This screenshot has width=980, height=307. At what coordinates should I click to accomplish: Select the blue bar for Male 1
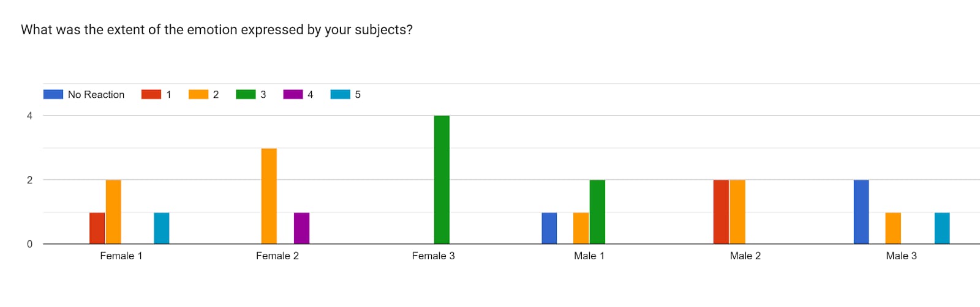[549, 228]
